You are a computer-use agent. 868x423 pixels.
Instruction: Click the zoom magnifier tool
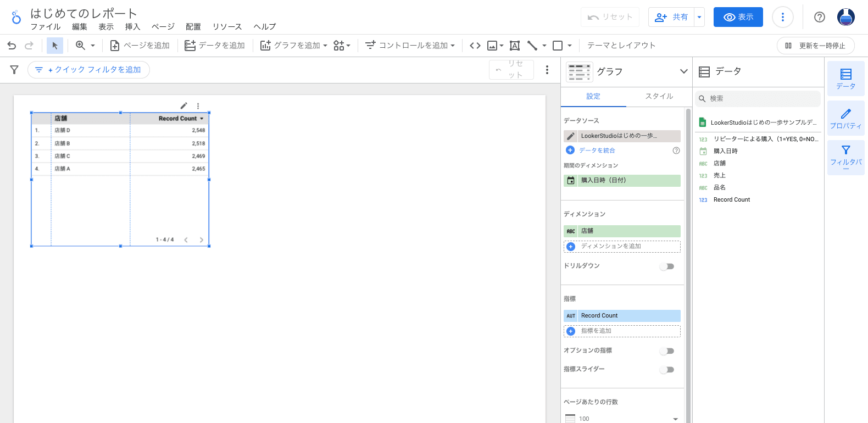[x=80, y=46]
